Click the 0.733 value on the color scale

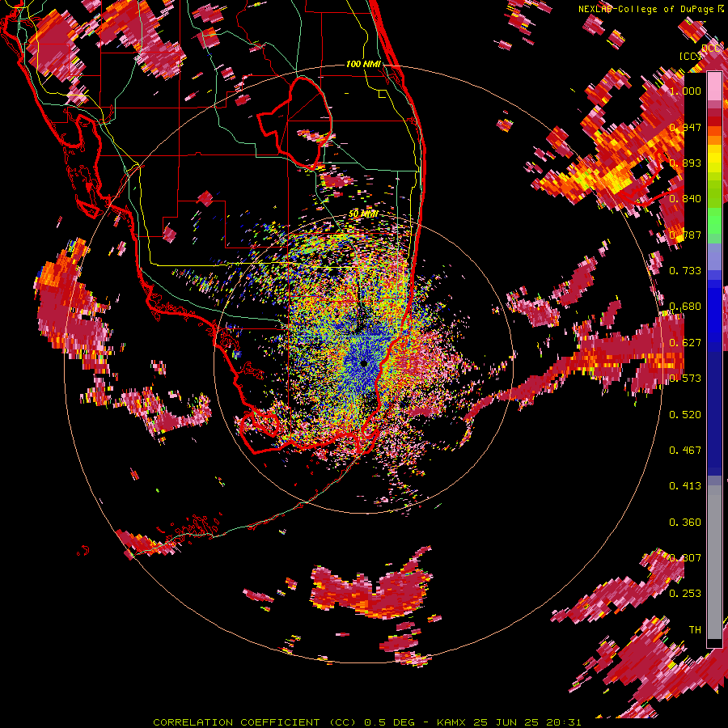(x=685, y=271)
